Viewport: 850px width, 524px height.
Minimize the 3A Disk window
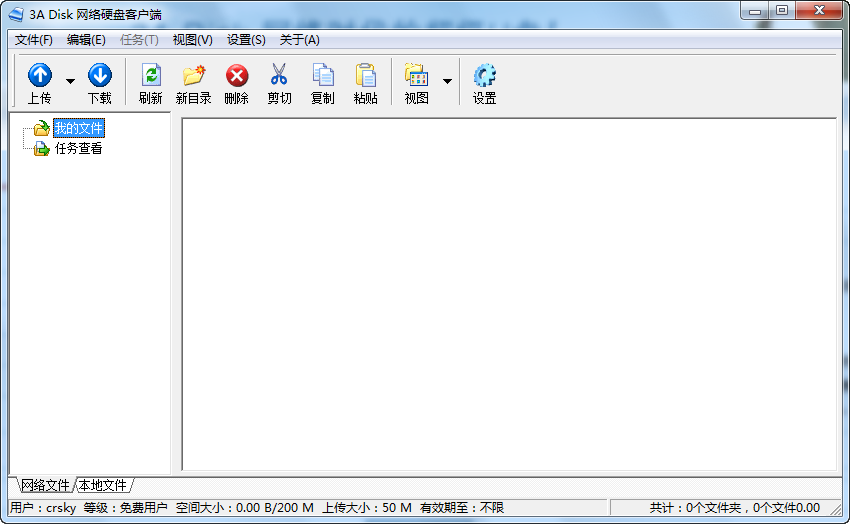(x=755, y=11)
